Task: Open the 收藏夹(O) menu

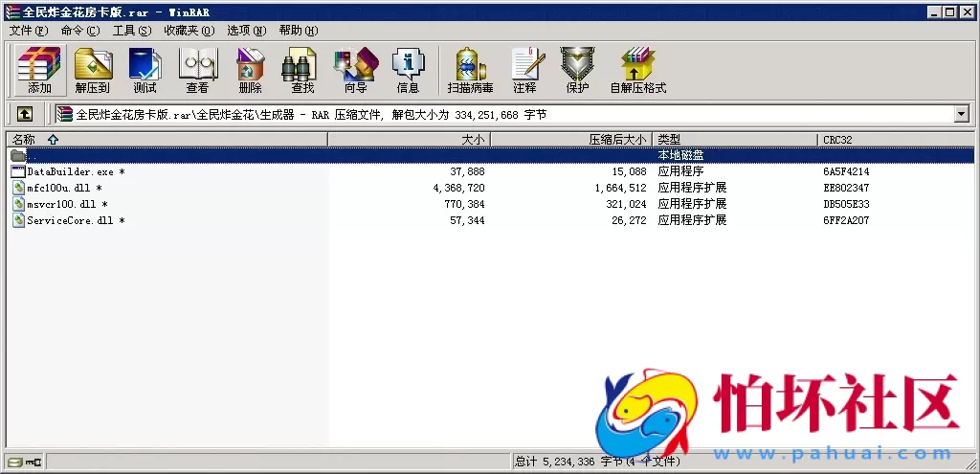Action: coord(189,30)
